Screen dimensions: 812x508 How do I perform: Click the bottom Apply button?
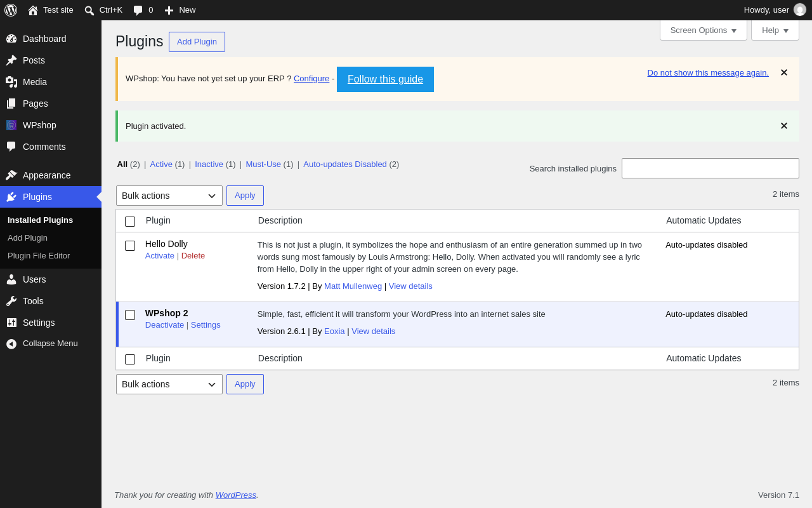pos(245,384)
